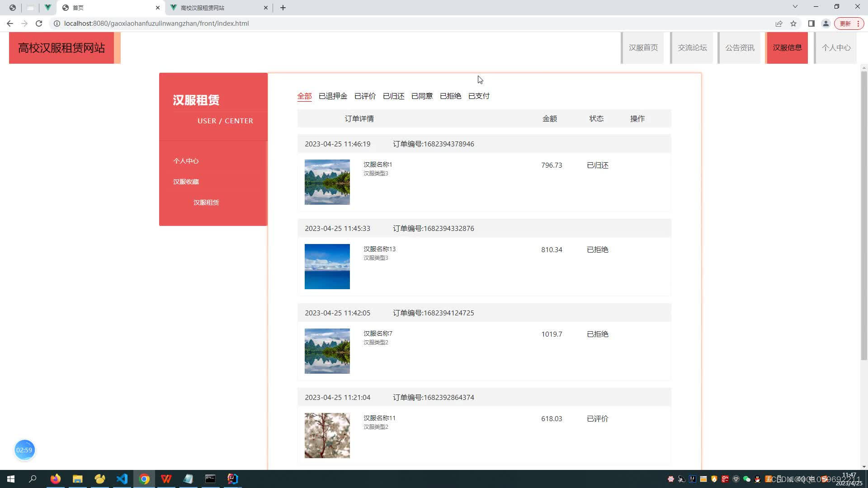The width and height of the screenshot is (868, 488).
Task: Open 交流论坛 in the navigation
Action: tap(692, 48)
